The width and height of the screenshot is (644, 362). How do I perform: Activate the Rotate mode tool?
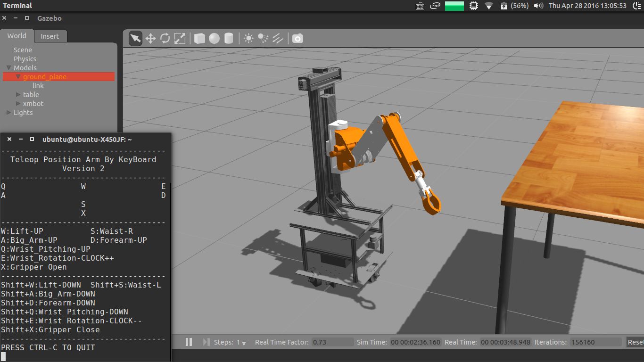(165, 38)
